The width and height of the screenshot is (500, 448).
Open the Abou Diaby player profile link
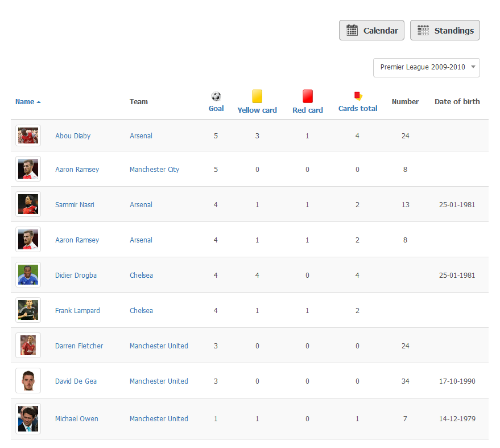(73, 136)
